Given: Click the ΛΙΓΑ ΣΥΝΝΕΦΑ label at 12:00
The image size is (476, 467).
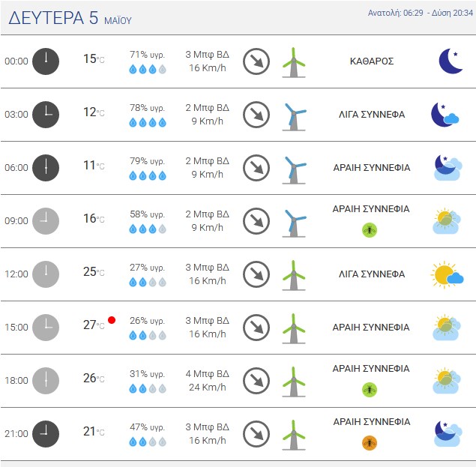Looking at the screenshot, I should pos(372,274).
